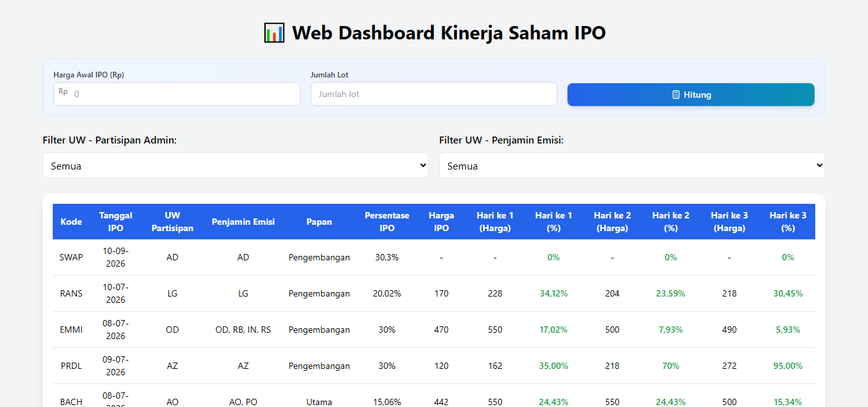Screen dimensions: 868x407
Task: Select the EMMI stock code cell
Action: (71, 330)
